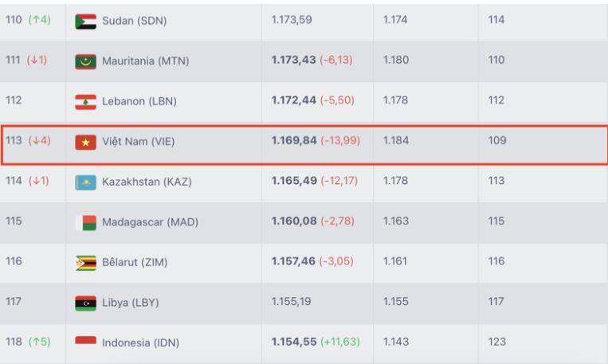Image resolution: width=608 pixels, height=364 pixels.
Task: Click the Sudan flag icon
Action: coord(86,22)
